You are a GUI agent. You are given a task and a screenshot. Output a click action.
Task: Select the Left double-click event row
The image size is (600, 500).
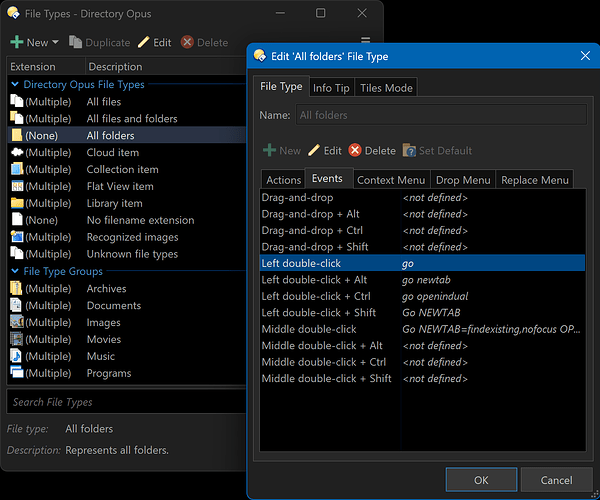(x=422, y=263)
